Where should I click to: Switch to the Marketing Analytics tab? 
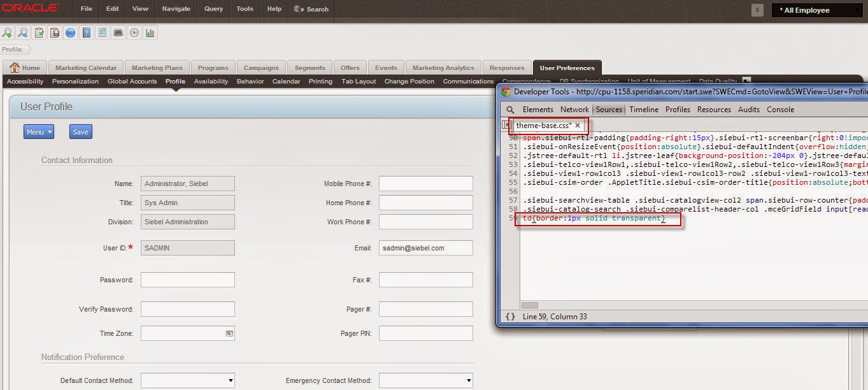point(443,68)
